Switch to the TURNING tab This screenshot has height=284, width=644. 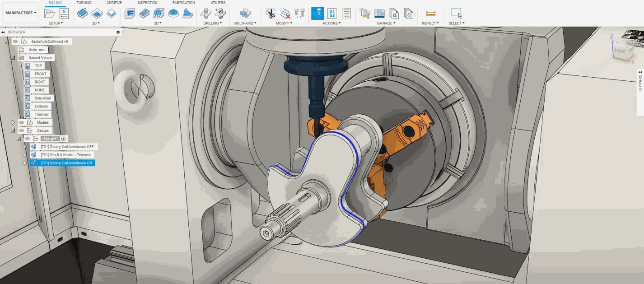point(84,3)
